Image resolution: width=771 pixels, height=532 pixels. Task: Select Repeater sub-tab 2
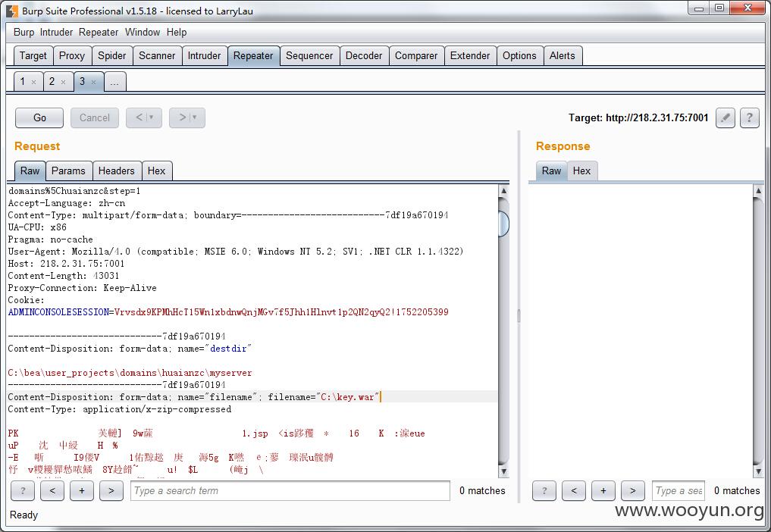(x=52, y=82)
